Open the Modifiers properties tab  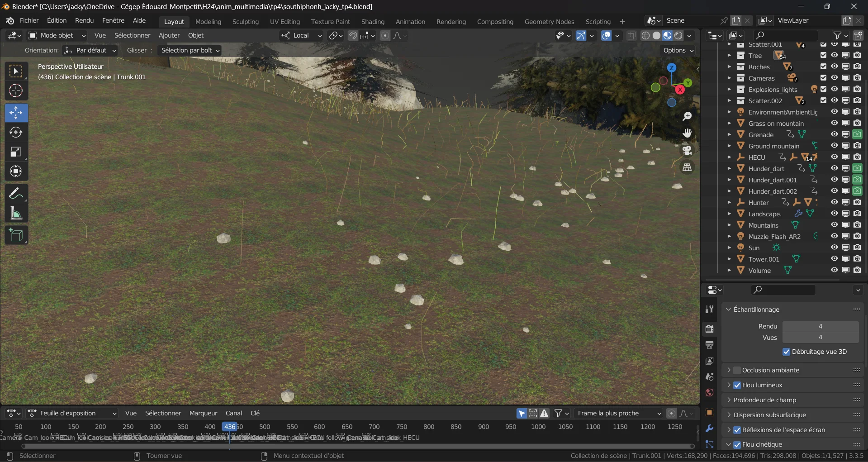(710, 429)
